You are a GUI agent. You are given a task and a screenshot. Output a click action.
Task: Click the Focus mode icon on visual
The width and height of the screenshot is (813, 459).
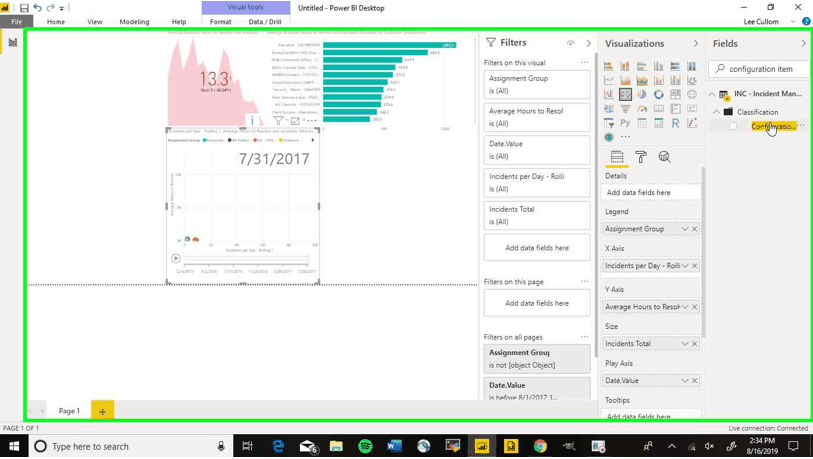tap(295, 121)
